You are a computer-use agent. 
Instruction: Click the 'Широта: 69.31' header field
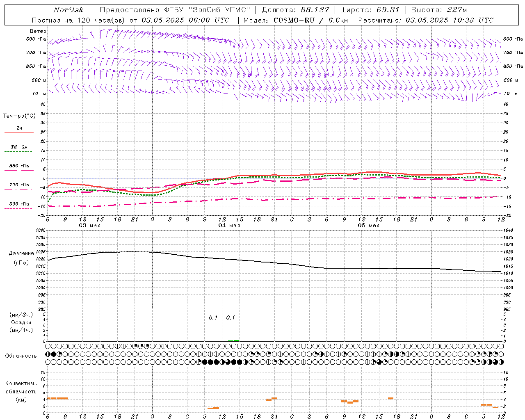tap(370, 10)
